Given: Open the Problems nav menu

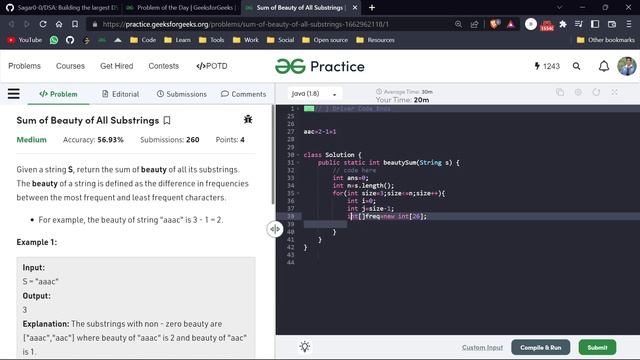Looking at the screenshot, I should pyautogui.click(x=24, y=66).
